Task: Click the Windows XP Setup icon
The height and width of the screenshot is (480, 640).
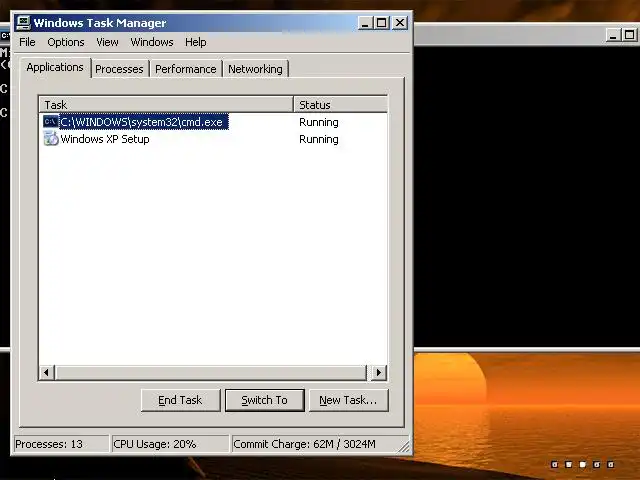Action: [51, 139]
